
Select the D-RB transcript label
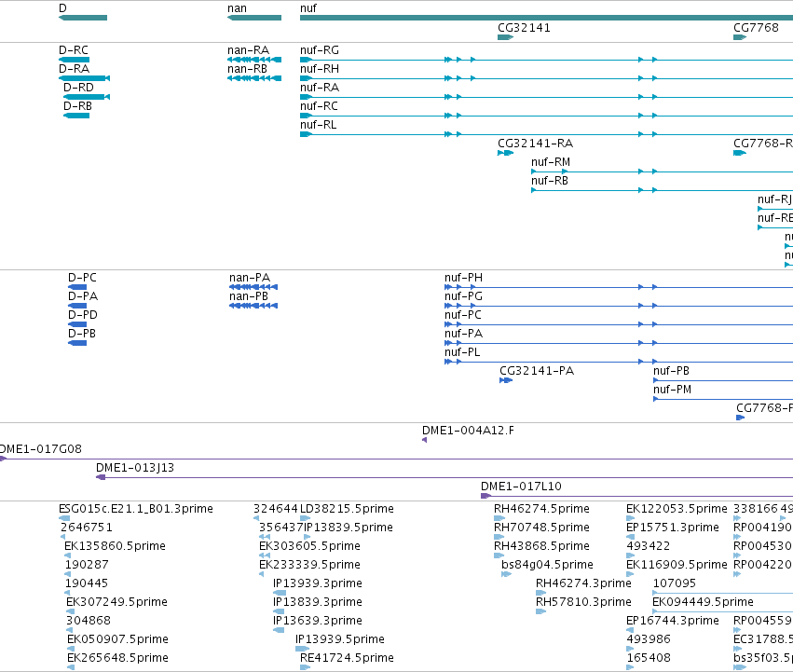(77, 106)
